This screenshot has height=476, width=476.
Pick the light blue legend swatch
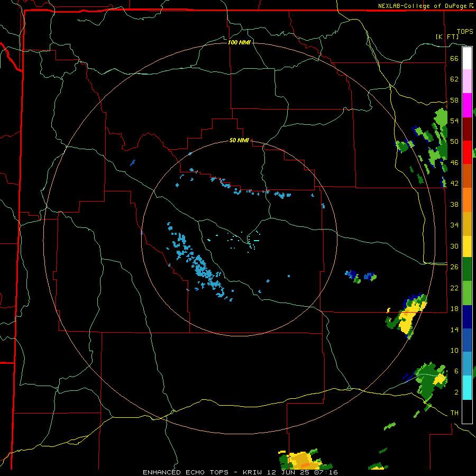pos(467,363)
